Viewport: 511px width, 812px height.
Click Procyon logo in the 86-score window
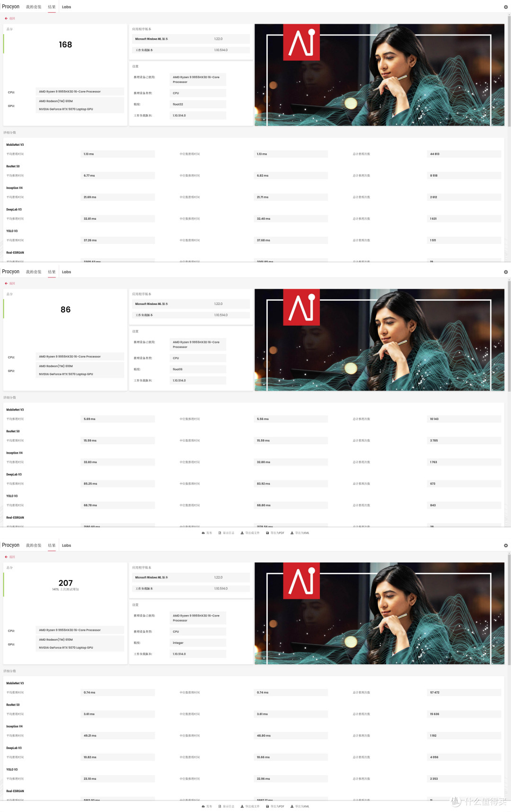click(x=10, y=272)
